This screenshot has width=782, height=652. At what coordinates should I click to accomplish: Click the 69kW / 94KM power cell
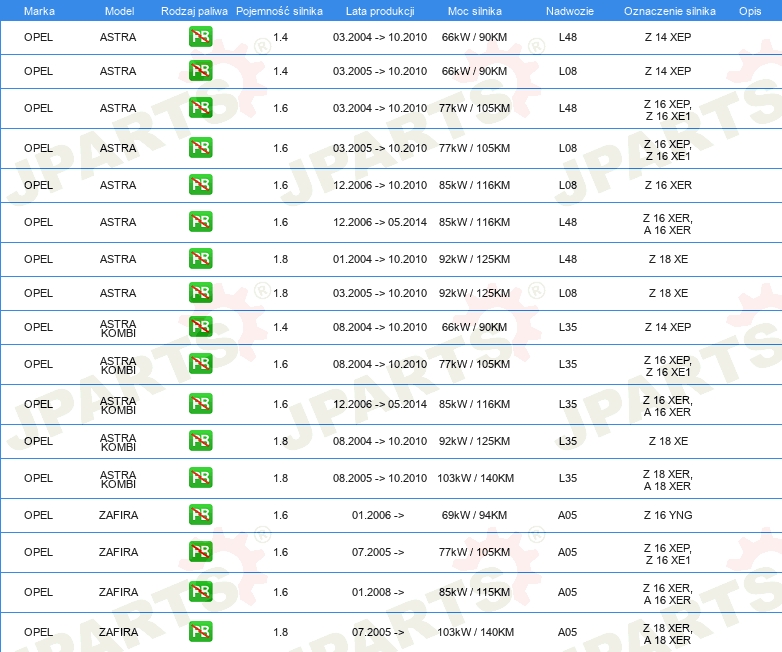pyautogui.click(x=474, y=515)
